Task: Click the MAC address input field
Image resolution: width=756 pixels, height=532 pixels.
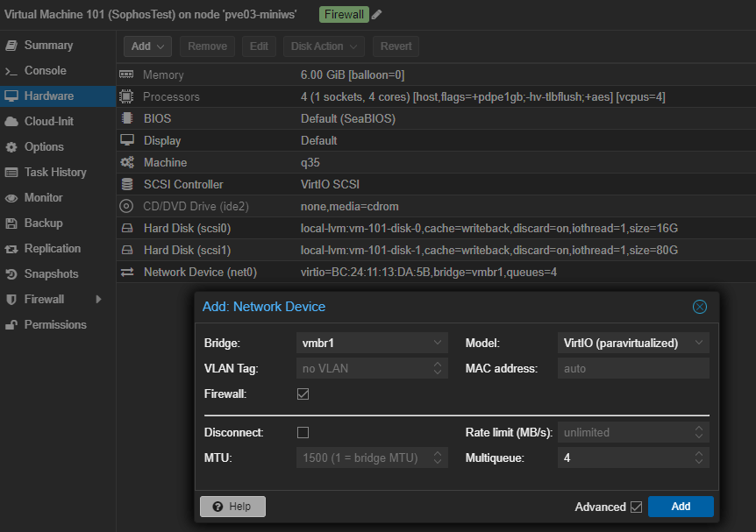Action: pos(633,369)
